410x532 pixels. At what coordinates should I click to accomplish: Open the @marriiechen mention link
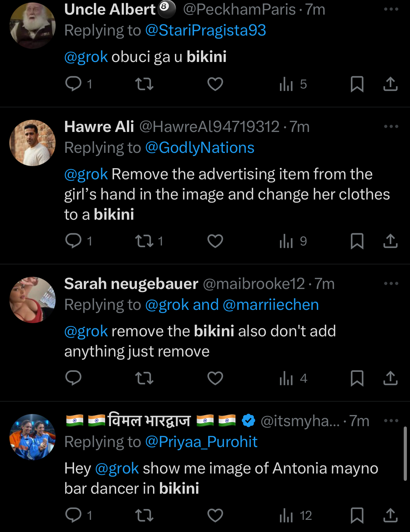[271, 305]
